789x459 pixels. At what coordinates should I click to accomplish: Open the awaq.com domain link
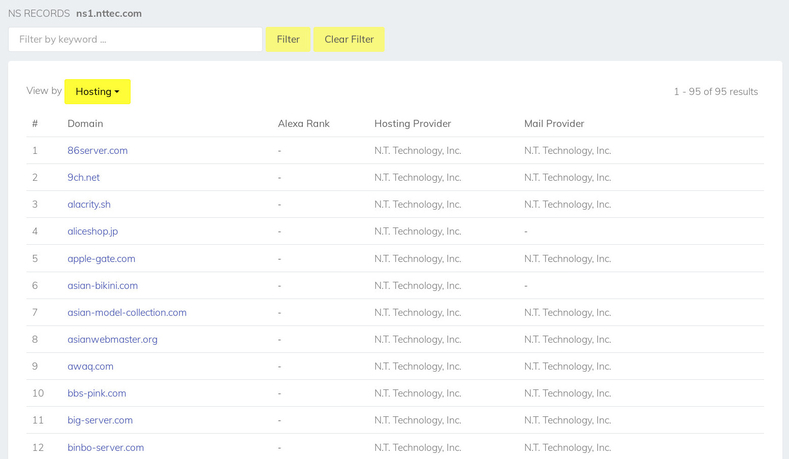[x=91, y=366]
